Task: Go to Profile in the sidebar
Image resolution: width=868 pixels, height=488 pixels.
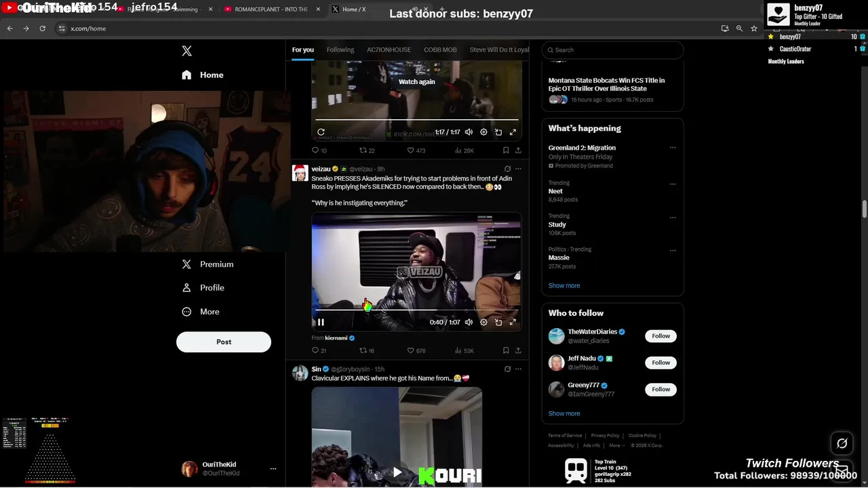Action: (203, 287)
